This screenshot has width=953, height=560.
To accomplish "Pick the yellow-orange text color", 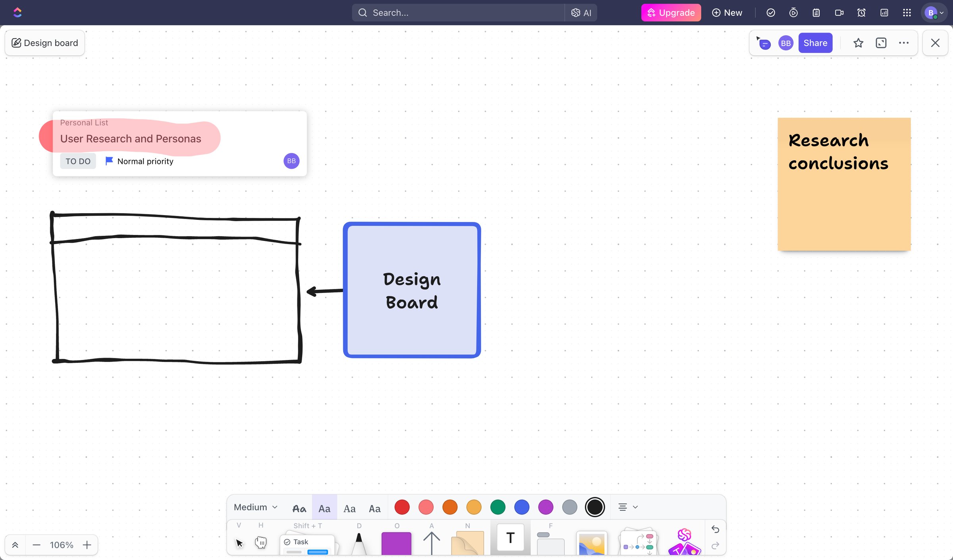I will [474, 507].
